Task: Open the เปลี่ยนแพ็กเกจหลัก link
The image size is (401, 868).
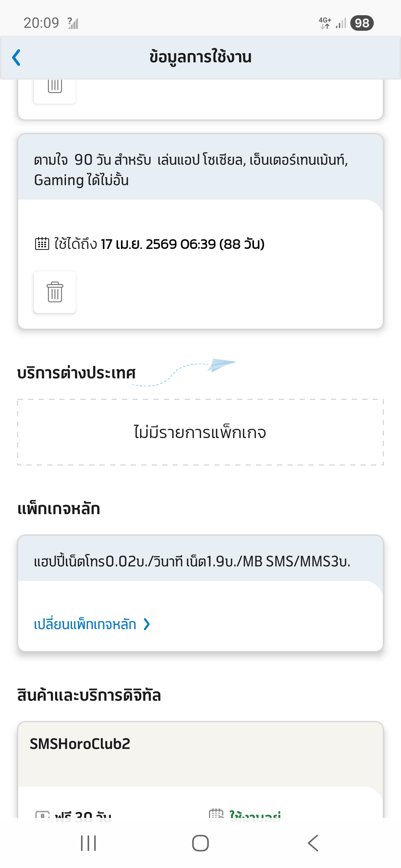Action: pos(85,624)
